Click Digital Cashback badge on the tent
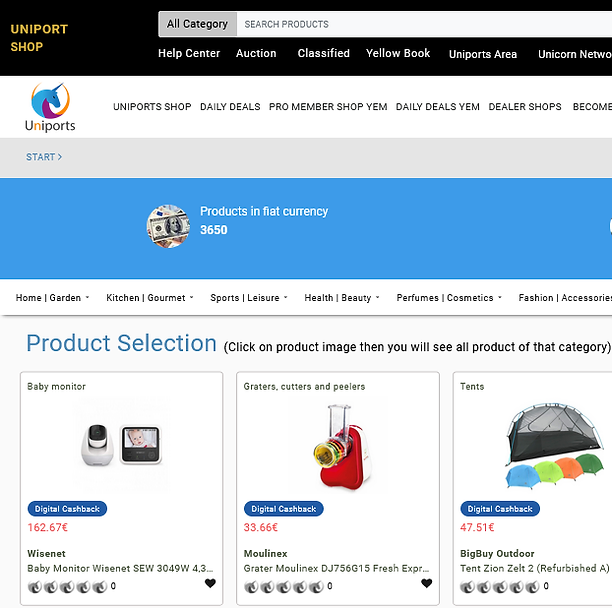 click(x=500, y=509)
